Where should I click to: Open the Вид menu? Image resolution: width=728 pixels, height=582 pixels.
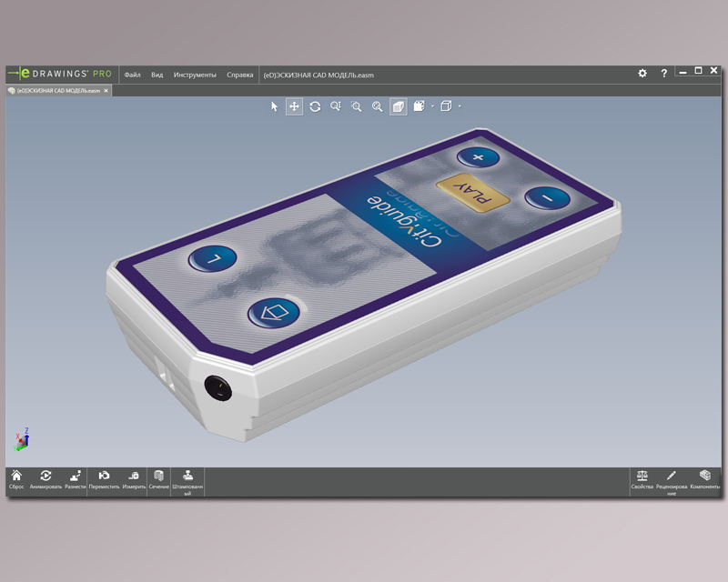(157, 75)
